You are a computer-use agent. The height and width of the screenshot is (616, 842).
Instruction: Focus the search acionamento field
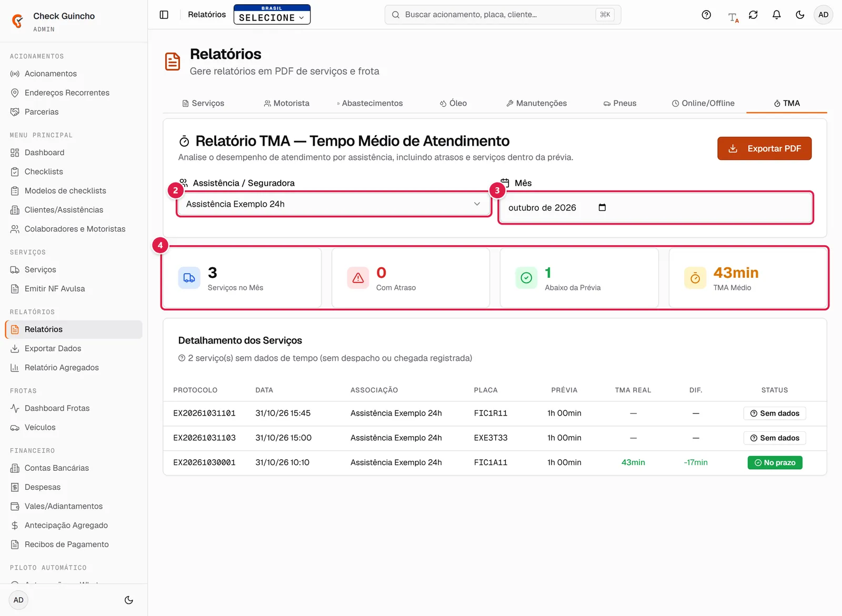click(503, 15)
